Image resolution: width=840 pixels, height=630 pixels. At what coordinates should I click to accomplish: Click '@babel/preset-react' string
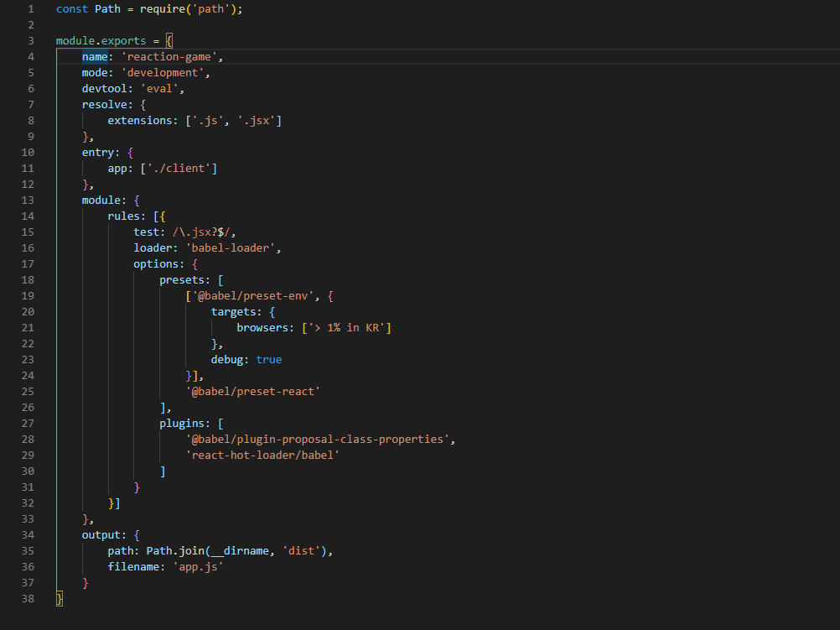(x=253, y=392)
